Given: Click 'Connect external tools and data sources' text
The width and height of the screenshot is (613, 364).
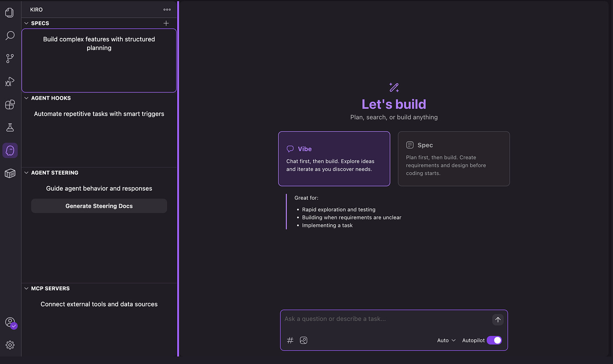Looking at the screenshot, I should tap(99, 304).
